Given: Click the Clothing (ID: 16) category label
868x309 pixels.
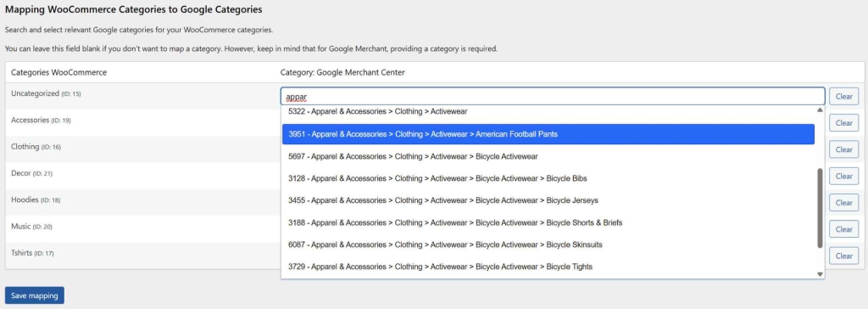Looking at the screenshot, I should coord(36,147).
